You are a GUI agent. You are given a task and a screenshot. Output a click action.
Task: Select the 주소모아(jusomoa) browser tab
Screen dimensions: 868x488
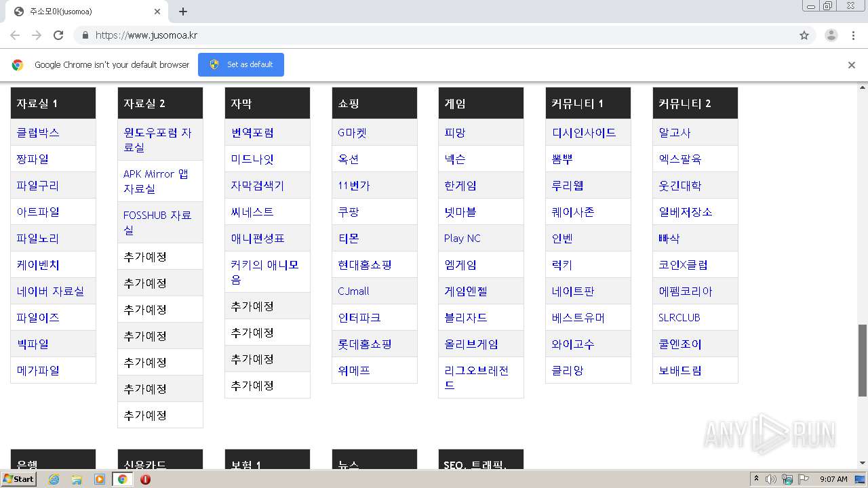coord(87,12)
